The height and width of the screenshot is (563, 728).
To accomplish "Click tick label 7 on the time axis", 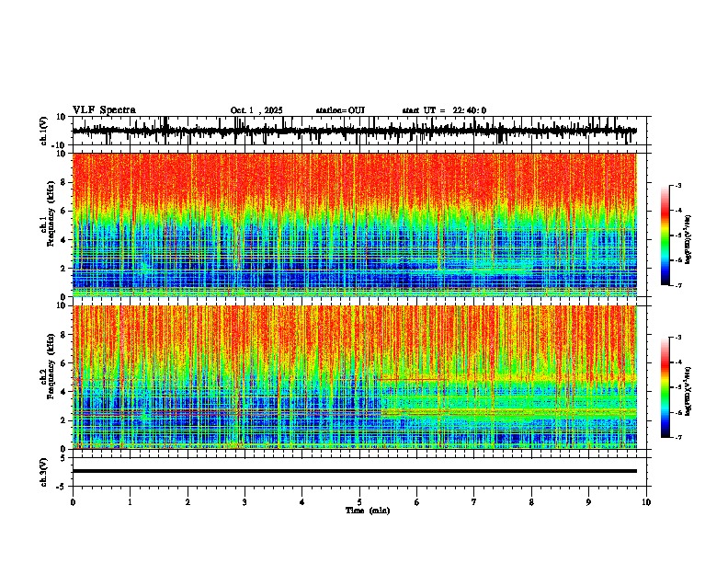I will [x=474, y=502].
